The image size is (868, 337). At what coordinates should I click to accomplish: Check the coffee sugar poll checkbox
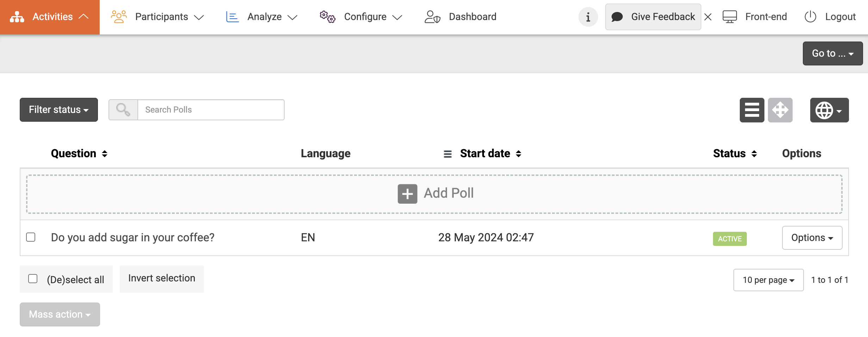31,237
